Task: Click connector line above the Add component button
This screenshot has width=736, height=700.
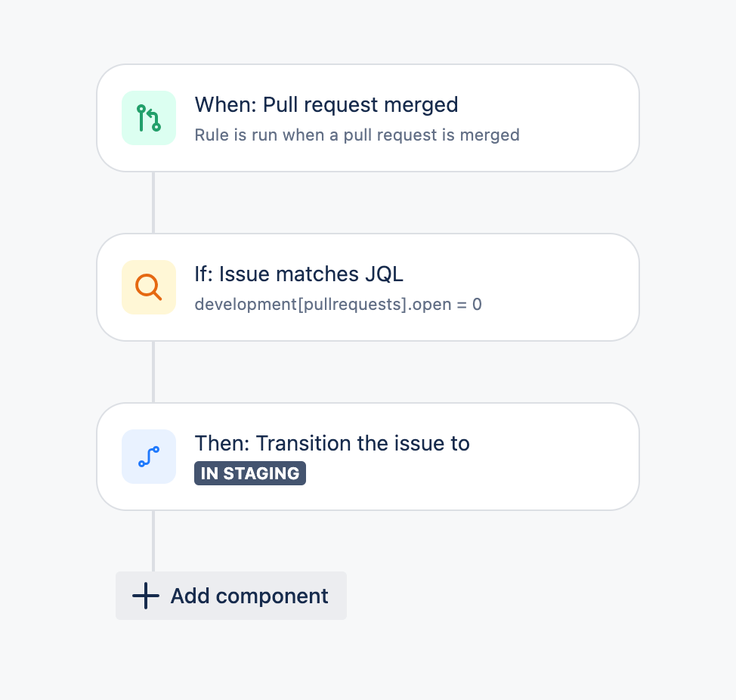Action: tap(153, 540)
